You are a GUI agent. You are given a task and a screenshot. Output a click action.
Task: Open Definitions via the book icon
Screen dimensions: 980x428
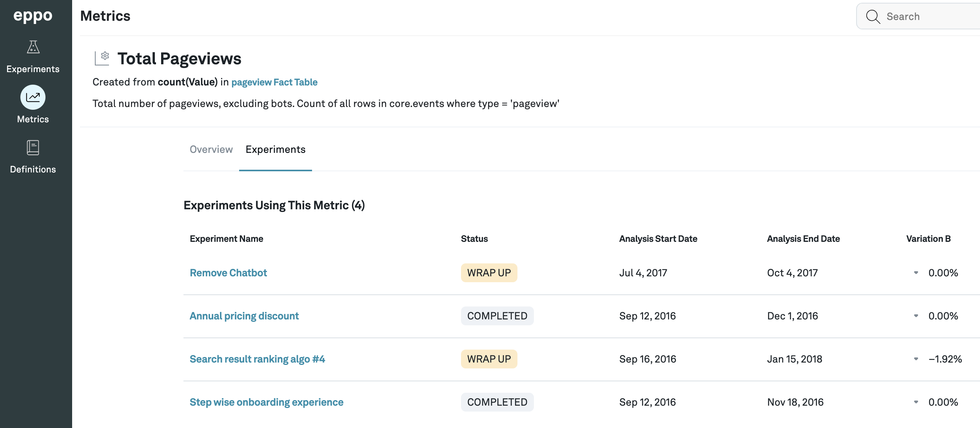(x=33, y=148)
